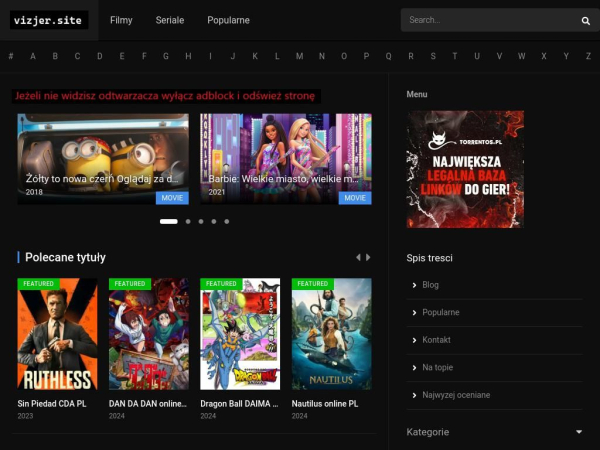Viewport: 600px width, 450px height.
Task: Click chevron icon beside Blog
Action: pos(414,285)
